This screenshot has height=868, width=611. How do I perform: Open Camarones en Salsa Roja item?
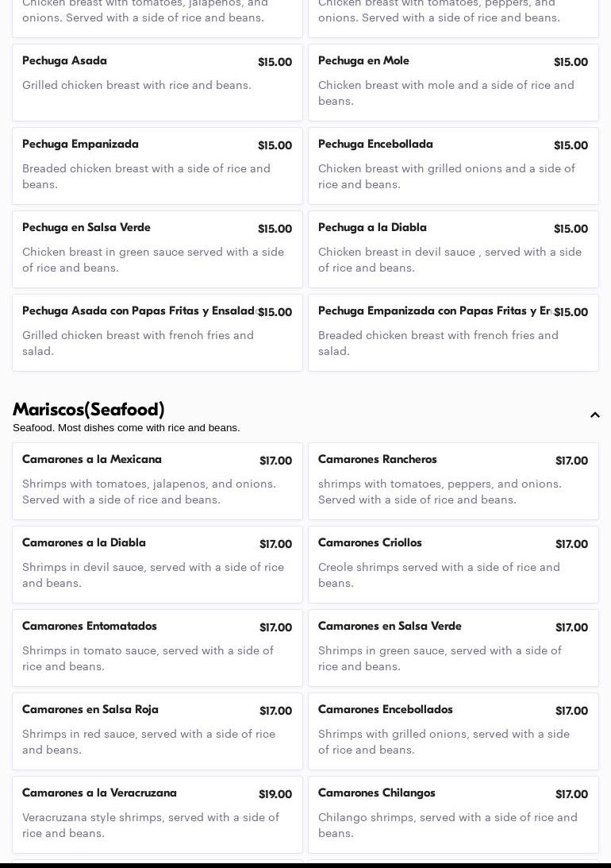click(x=157, y=731)
